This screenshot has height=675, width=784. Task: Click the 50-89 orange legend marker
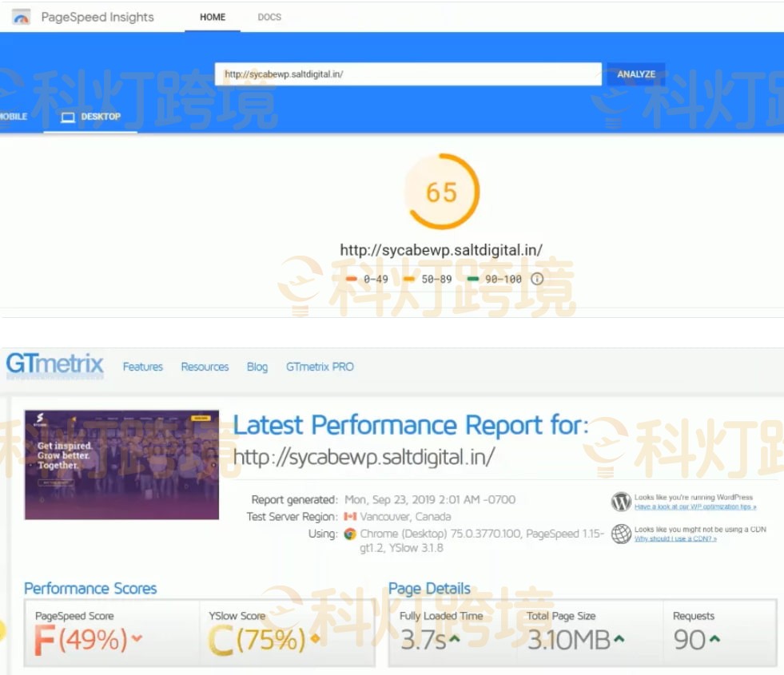click(x=409, y=279)
